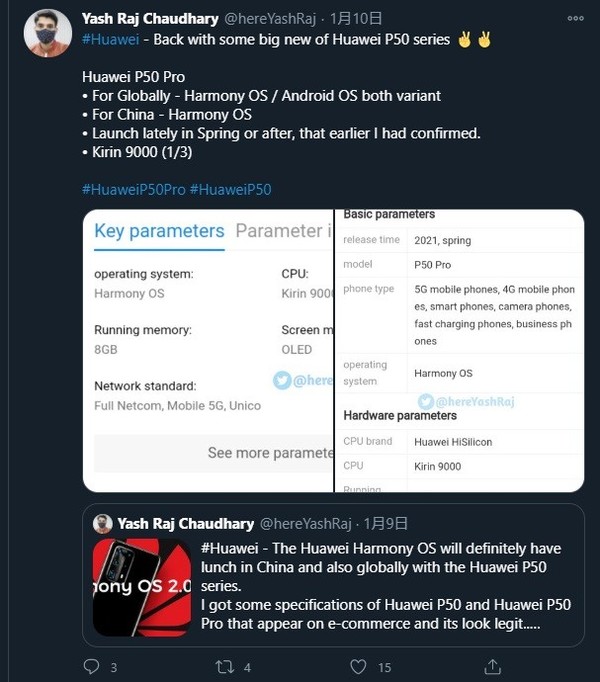Open Yash Raj Chaudhary's profile avatar
The height and width of the screenshot is (682, 600).
pos(48,33)
